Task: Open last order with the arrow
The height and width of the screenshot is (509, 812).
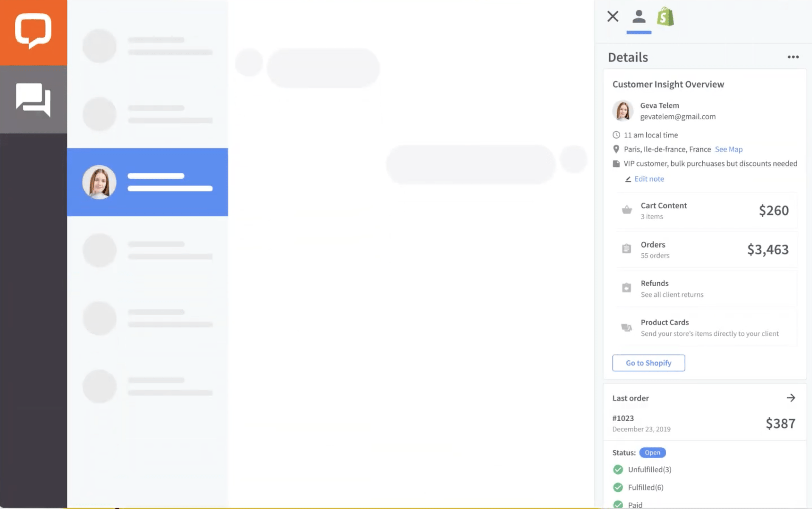Action: pos(791,398)
